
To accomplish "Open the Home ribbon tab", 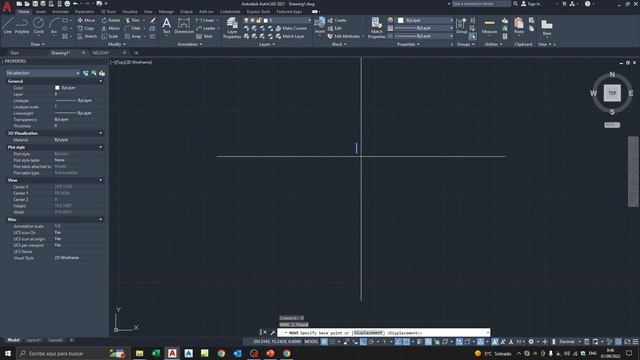I will click(x=24, y=12).
